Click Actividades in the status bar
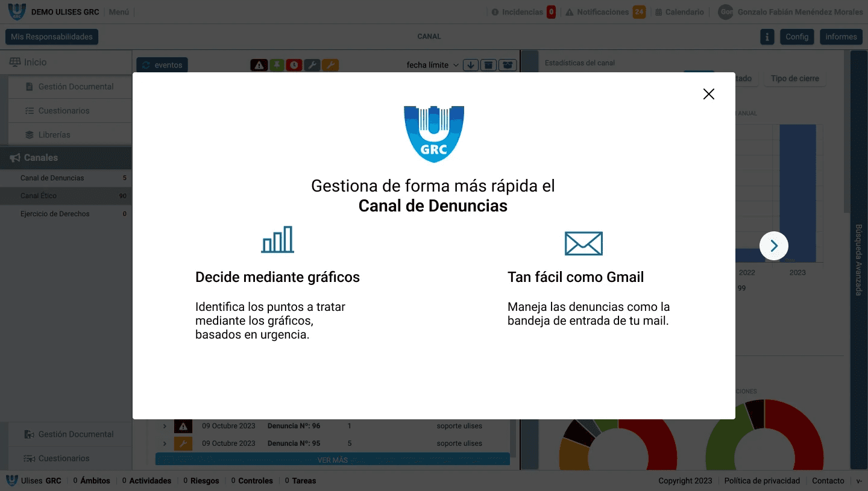Viewport: 868px width, 491px height. 147,481
